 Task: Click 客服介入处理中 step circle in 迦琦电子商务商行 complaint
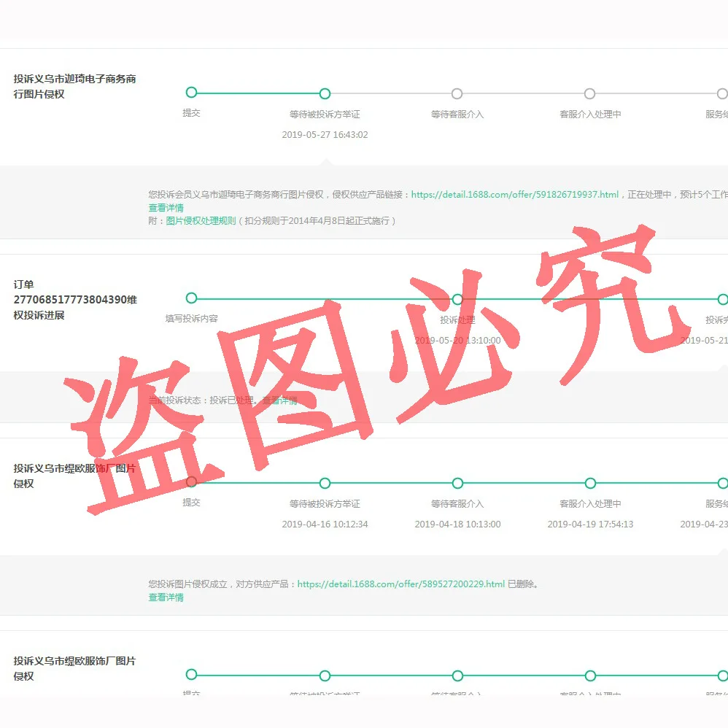pos(589,94)
